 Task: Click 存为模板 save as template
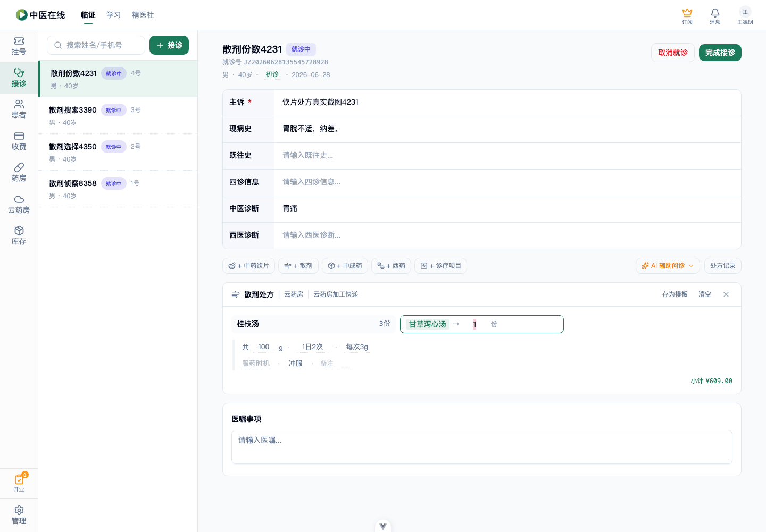(x=675, y=294)
